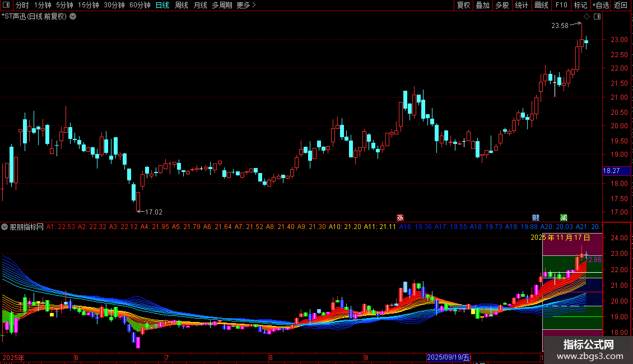The width and height of the screenshot is (633, 364).
Task: Open the 多股 multi-stock view
Action: click(502, 5)
